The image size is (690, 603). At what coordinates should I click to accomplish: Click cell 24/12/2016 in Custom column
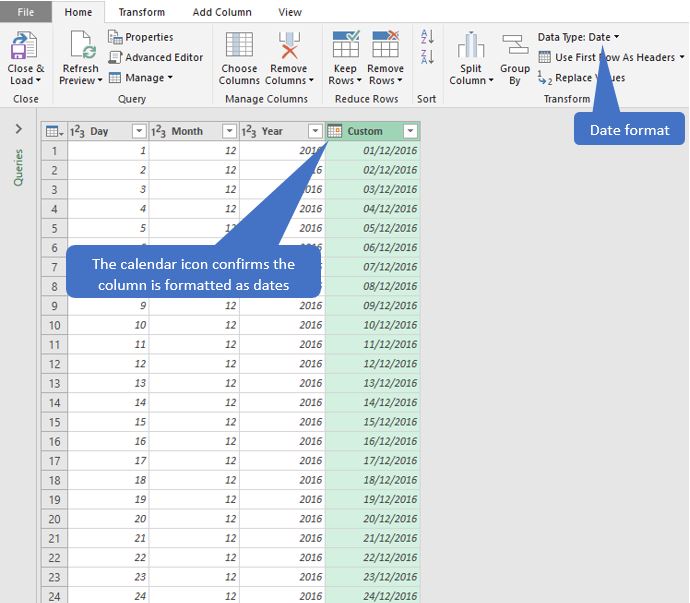point(373,596)
